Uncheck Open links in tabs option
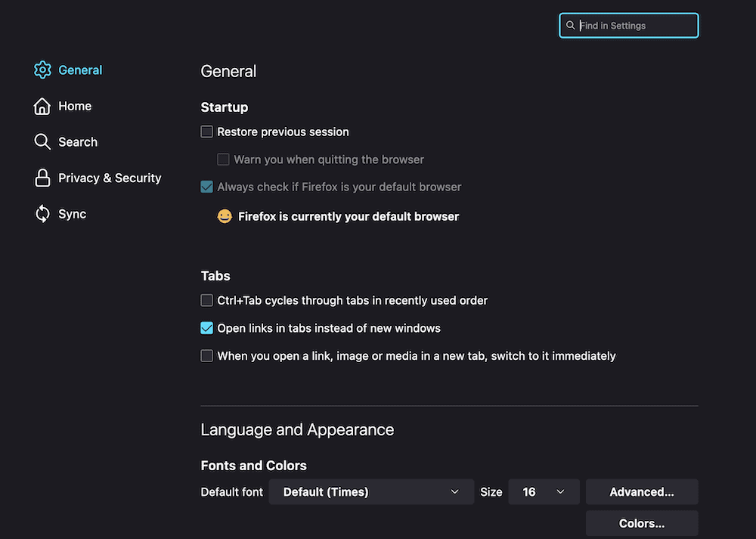The height and width of the screenshot is (539, 756). [x=206, y=328]
